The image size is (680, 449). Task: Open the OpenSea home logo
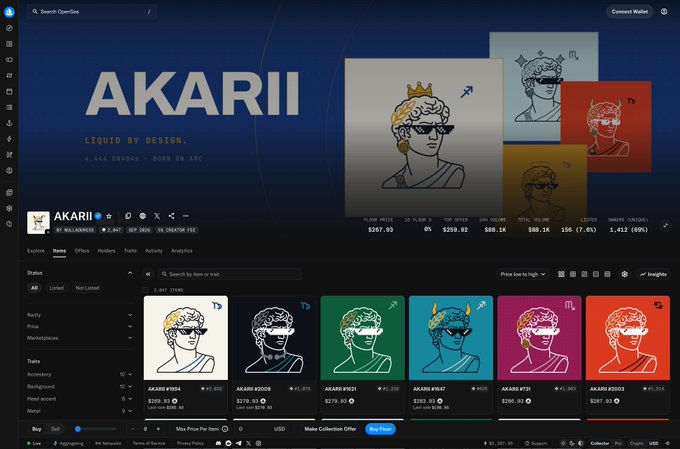click(9, 12)
